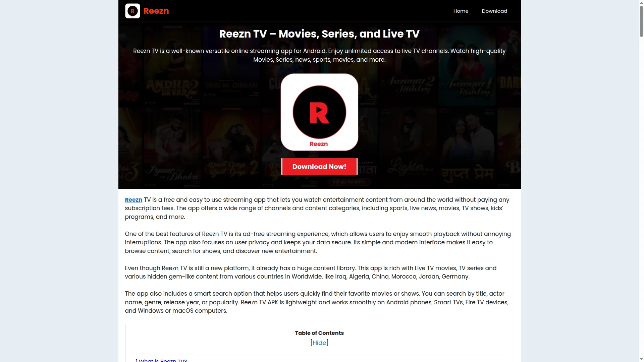Go to the Home menu item
Screen dimensions: 644x362
(x=461, y=11)
